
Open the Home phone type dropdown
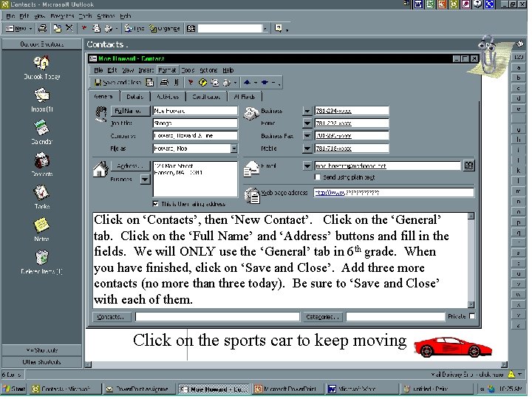(x=307, y=123)
